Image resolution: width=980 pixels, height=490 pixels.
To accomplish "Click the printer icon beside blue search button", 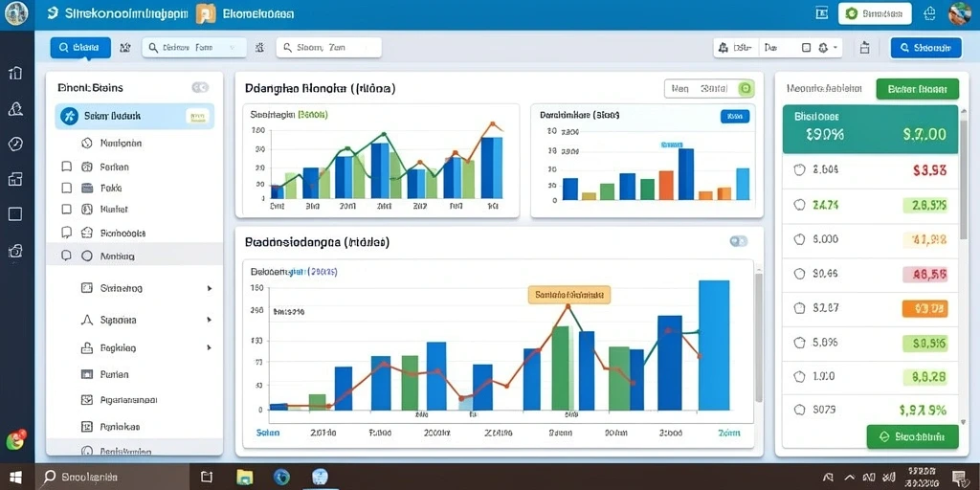I will (x=865, y=48).
